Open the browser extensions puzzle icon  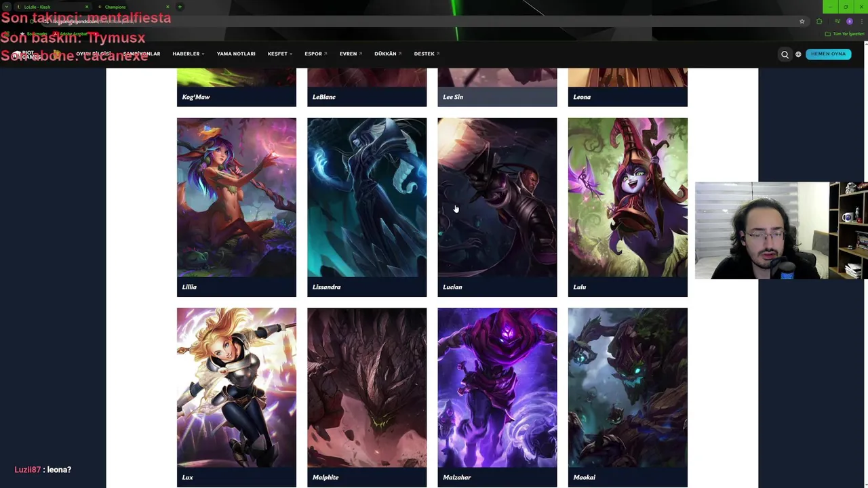point(819,21)
